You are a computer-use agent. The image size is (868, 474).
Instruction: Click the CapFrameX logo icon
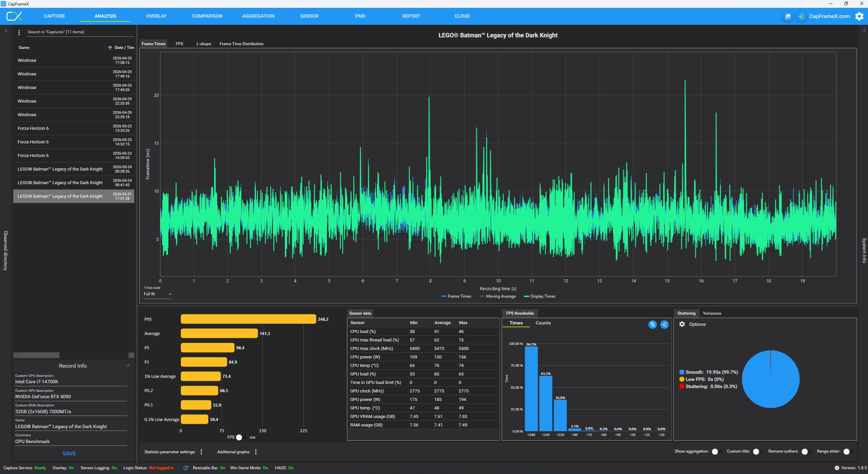[x=14, y=16]
